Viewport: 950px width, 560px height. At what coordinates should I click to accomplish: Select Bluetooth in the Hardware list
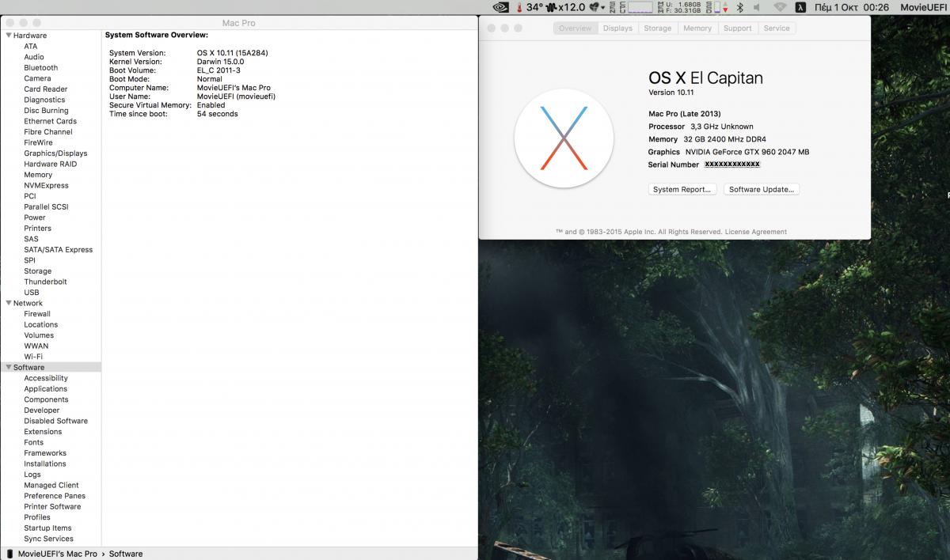click(x=40, y=67)
